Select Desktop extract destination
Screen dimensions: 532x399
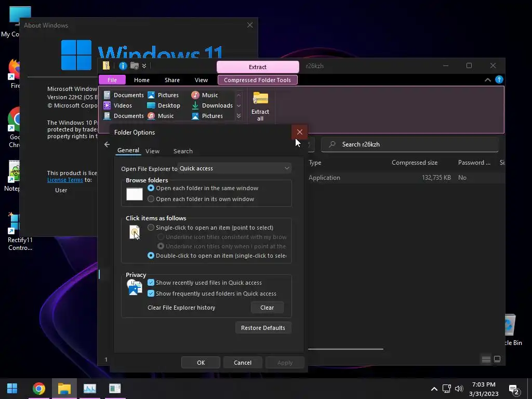pos(164,105)
